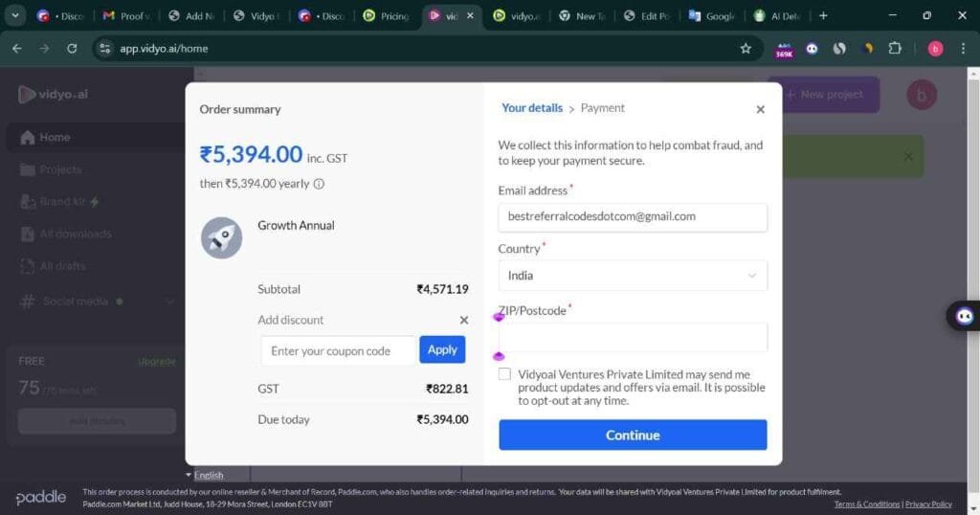Click the blue Continue button
980x515 pixels.
633,435
